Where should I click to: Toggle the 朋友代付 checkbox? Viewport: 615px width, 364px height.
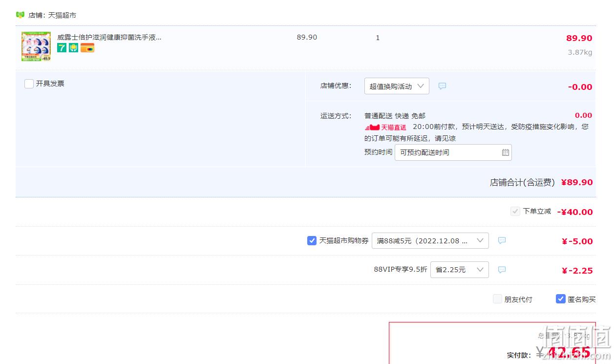[x=497, y=299]
